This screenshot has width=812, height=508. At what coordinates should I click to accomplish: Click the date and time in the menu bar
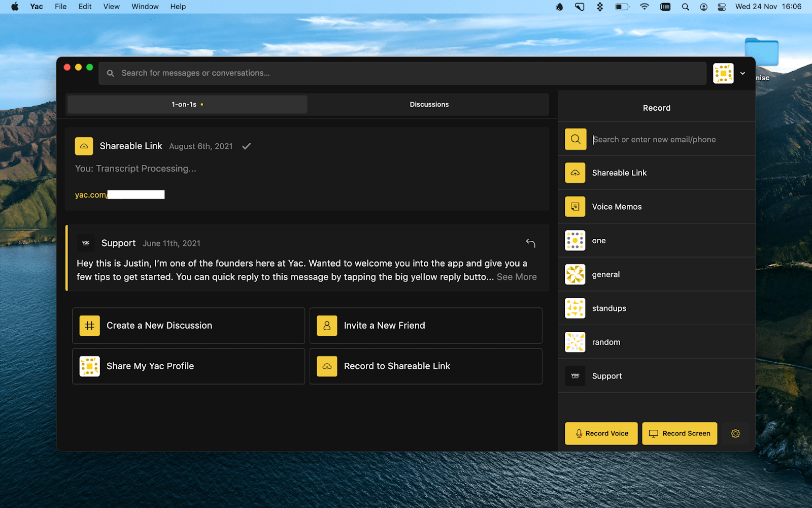(x=768, y=7)
